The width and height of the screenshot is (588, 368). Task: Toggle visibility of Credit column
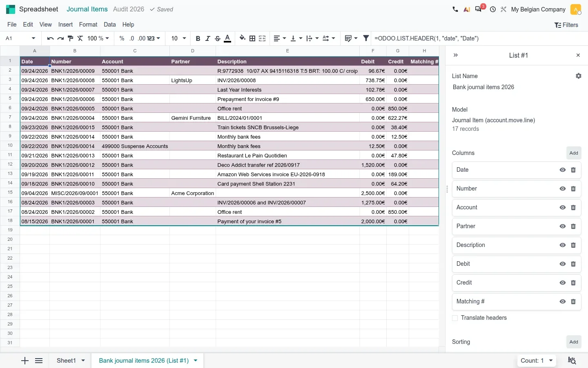pyautogui.click(x=563, y=283)
